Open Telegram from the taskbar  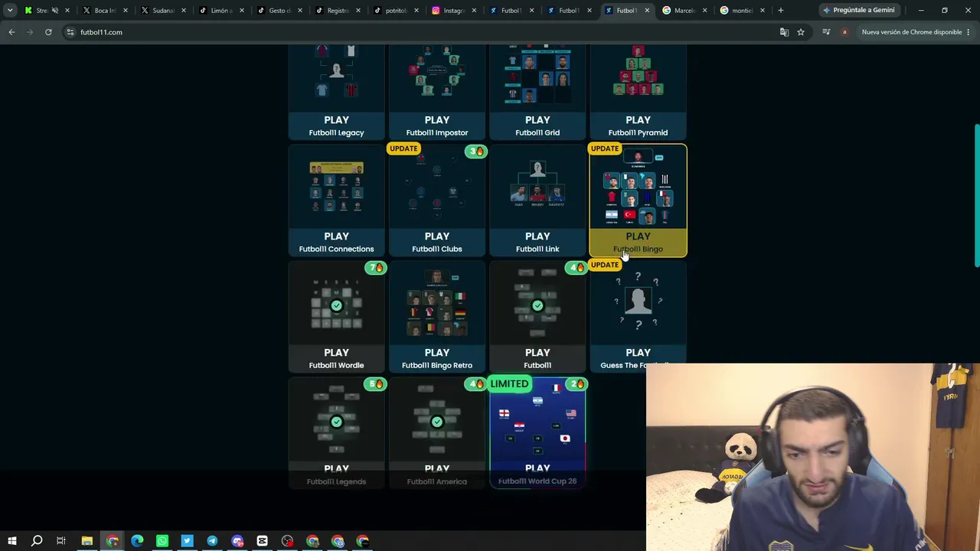[212, 541]
